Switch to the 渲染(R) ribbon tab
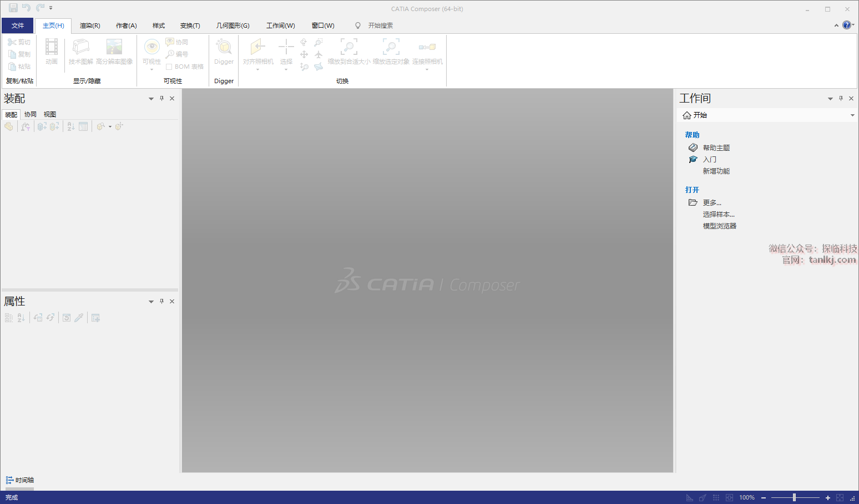The image size is (859, 504). point(90,26)
